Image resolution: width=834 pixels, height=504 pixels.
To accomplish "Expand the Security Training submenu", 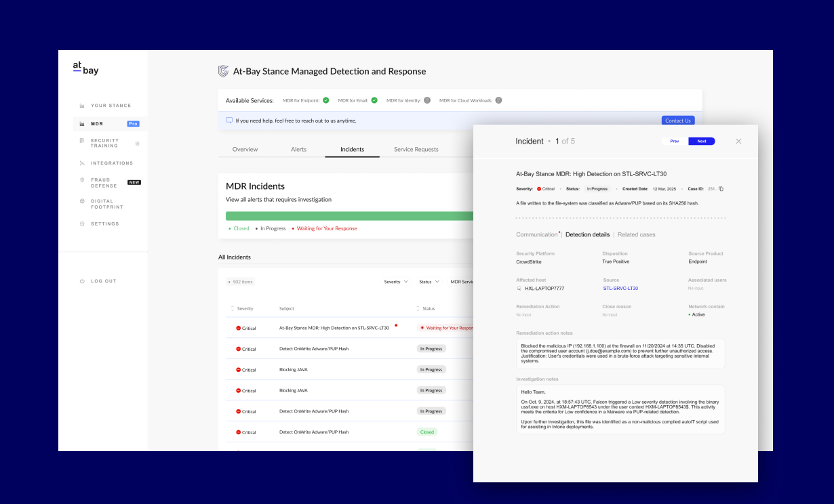I will (137, 144).
